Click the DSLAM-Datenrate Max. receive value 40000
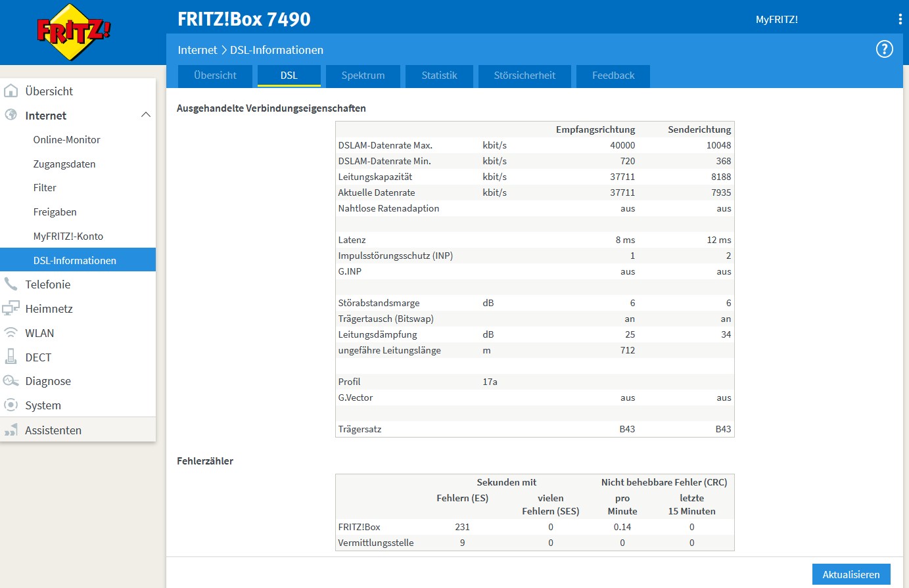Image resolution: width=909 pixels, height=588 pixels. [x=622, y=145]
